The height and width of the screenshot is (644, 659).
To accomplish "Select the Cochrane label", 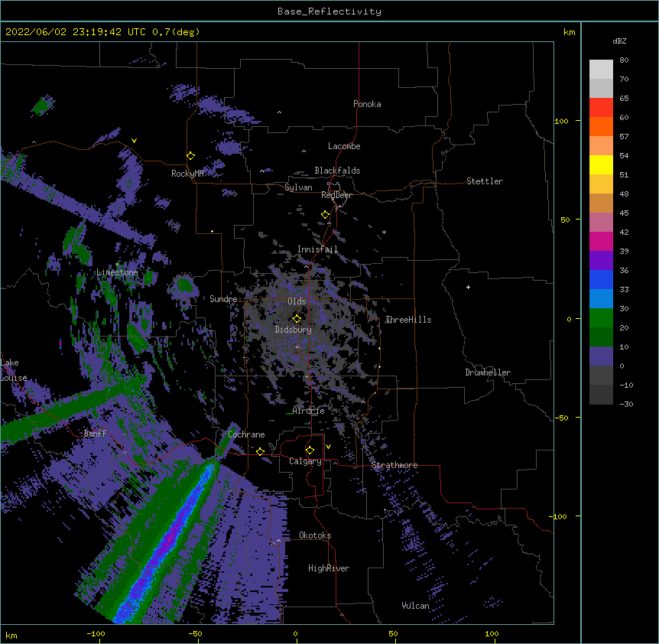I will point(246,434).
